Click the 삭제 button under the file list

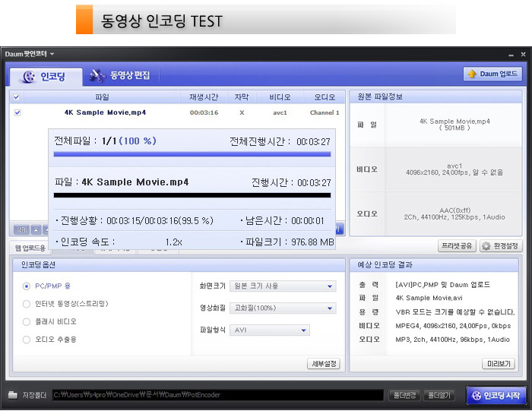[21, 229]
